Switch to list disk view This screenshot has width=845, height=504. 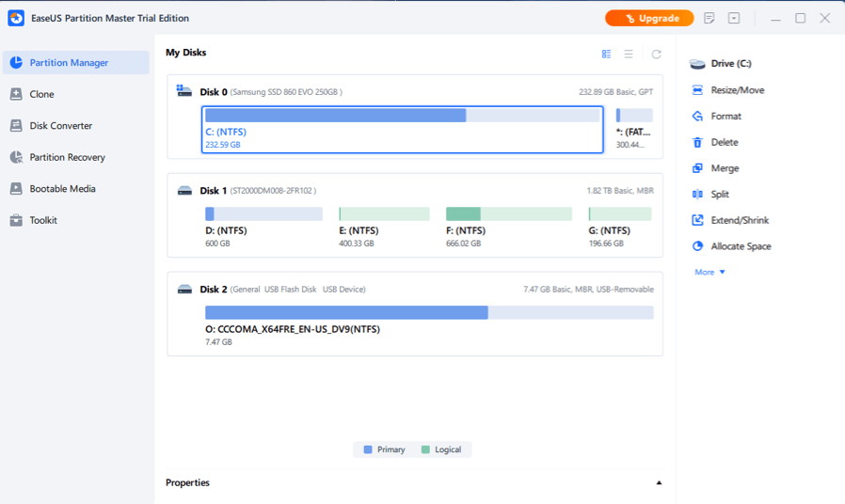point(629,55)
